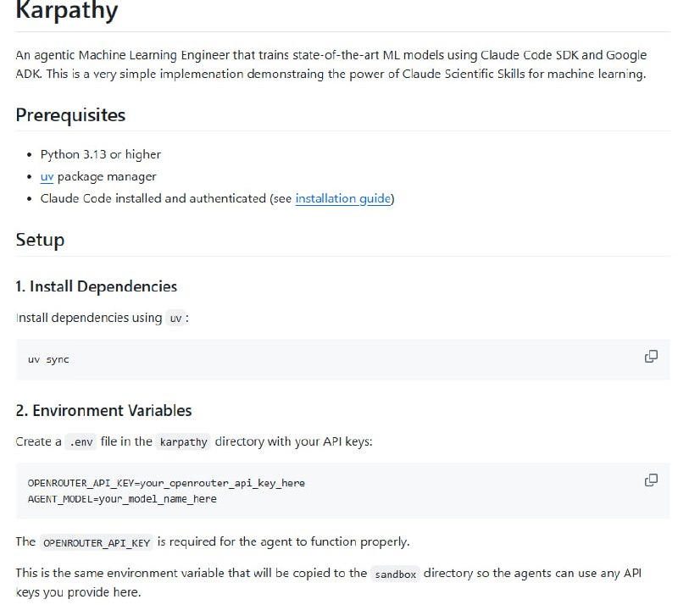Click the inline karpathy code tag
Image resolution: width=678 pixels, height=616 pixels.
coord(183,441)
